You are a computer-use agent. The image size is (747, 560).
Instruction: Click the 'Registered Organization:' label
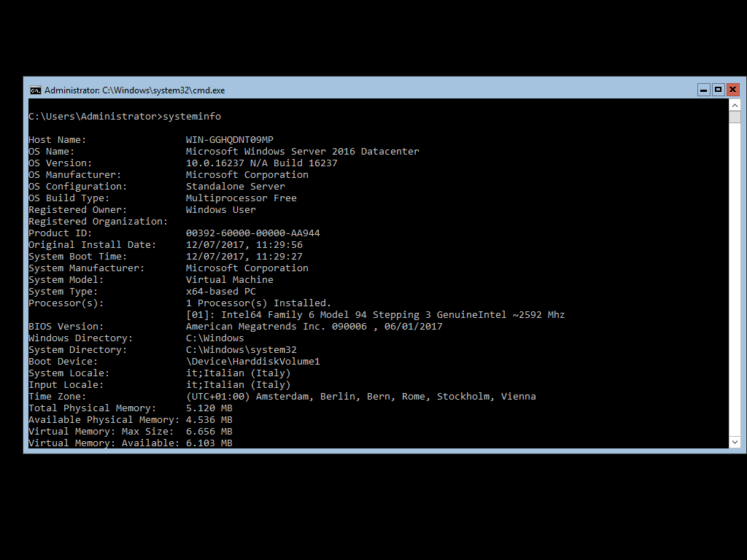tap(98, 222)
